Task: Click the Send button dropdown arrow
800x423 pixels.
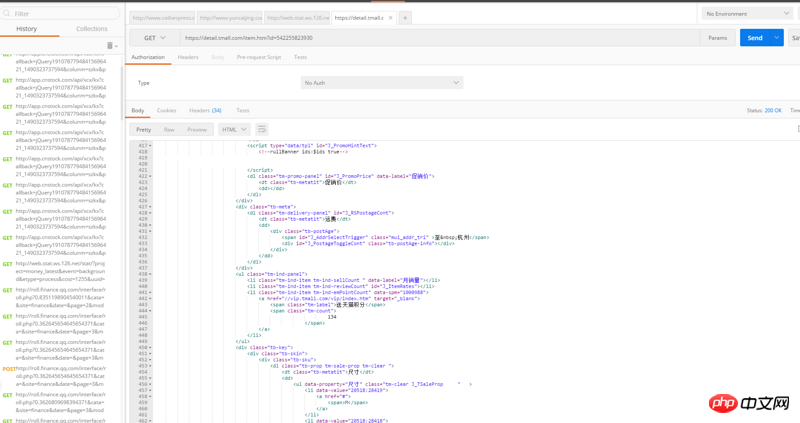Action: (777, 38)
